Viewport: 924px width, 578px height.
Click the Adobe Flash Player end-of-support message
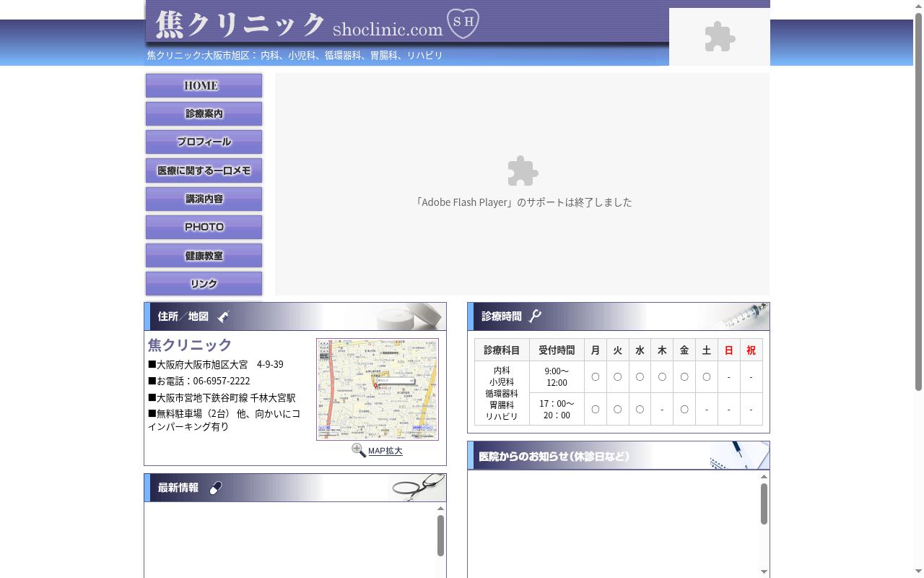pyautogui.click(x=523, y=202)
